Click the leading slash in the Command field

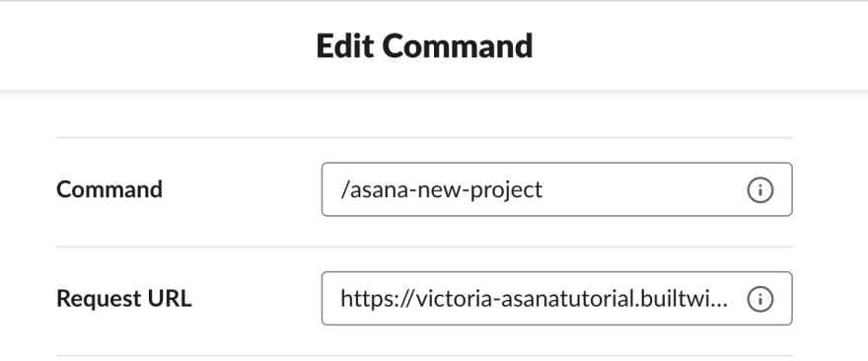(x=345, y=190)
